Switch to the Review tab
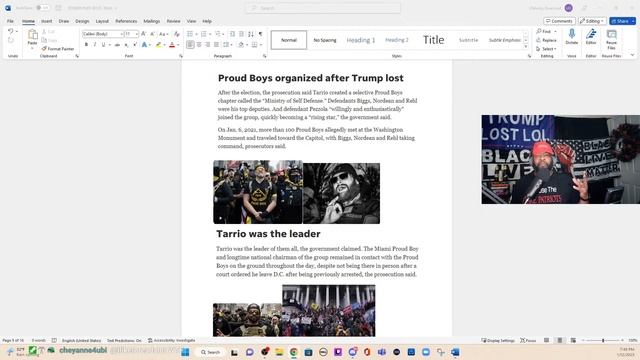 click(x=173, y=21)
